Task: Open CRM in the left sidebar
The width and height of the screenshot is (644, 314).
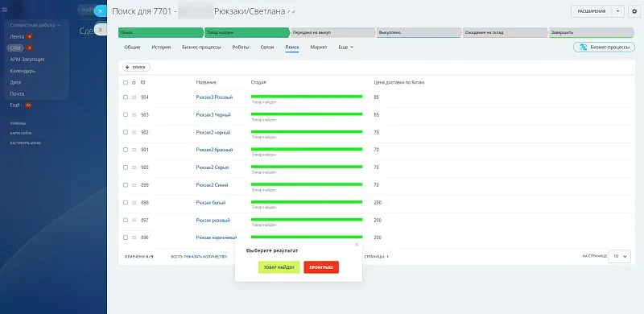Action: tap(15, 48)
